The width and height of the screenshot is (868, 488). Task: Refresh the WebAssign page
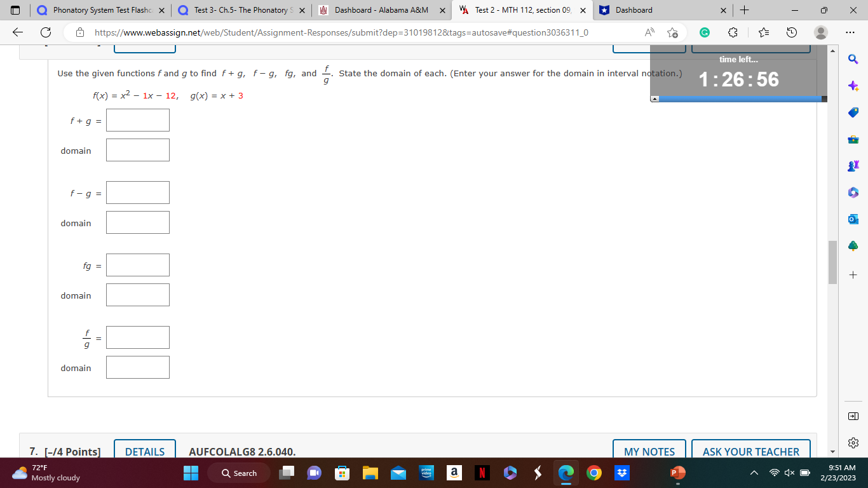point(46,32)
